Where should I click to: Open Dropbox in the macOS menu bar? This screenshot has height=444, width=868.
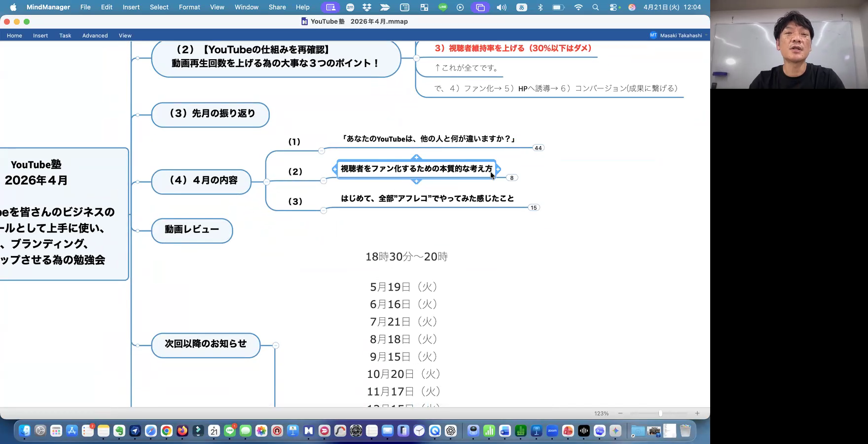pyautogui.click(x=367, y=7)
